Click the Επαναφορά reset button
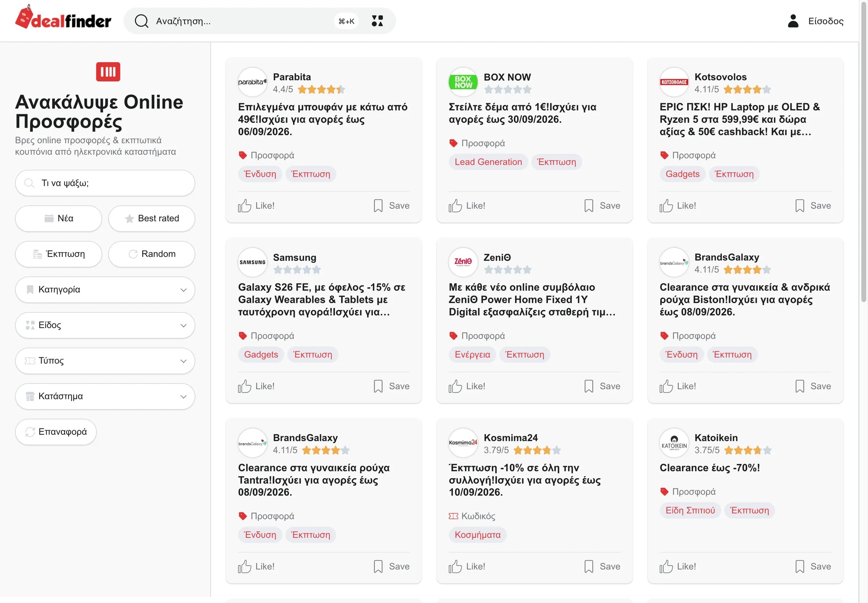 [56, 432]
